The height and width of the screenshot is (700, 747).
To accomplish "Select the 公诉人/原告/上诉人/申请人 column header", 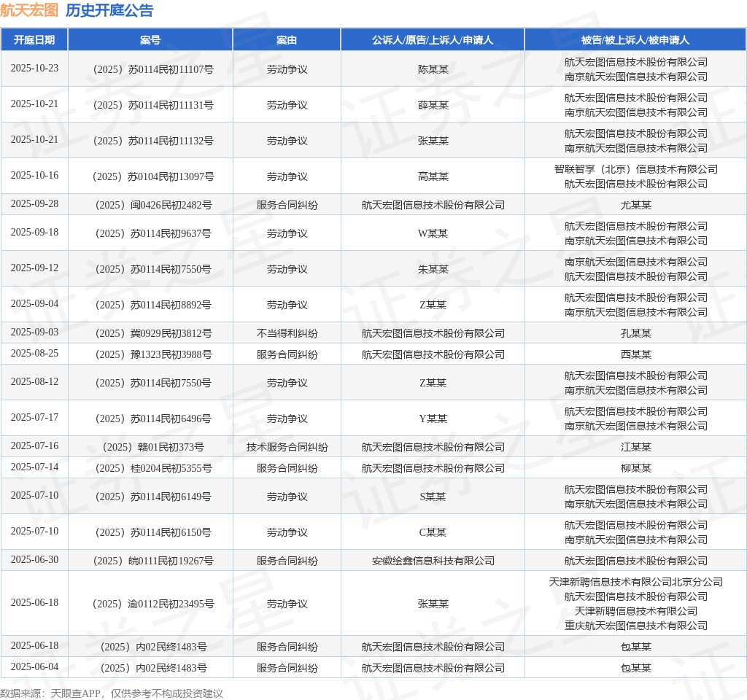I will 433,40.
